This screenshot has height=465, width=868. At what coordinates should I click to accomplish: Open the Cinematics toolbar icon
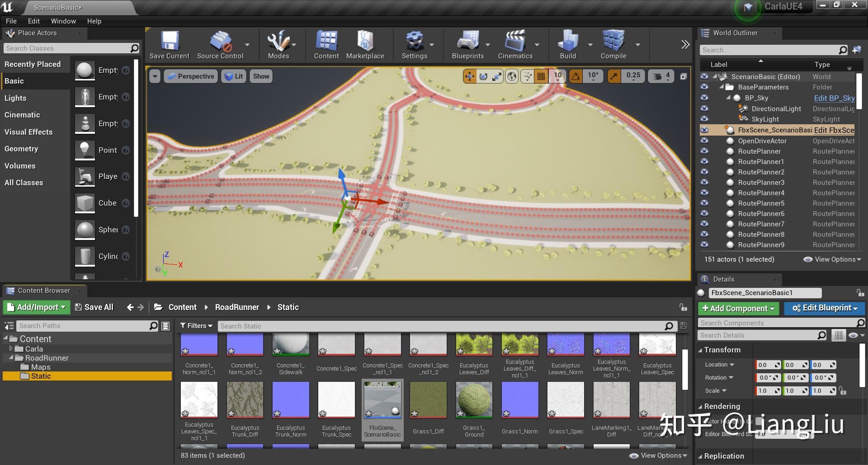click(x=515, y=42)
